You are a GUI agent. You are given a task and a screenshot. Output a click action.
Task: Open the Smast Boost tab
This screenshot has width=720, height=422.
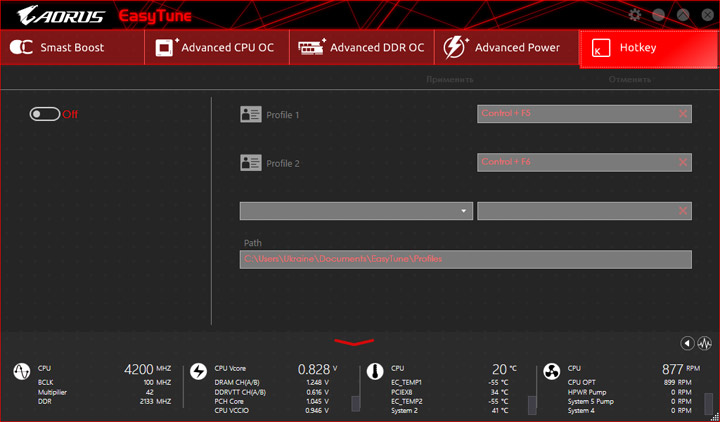pyautogui.click(x=73, y=47)
